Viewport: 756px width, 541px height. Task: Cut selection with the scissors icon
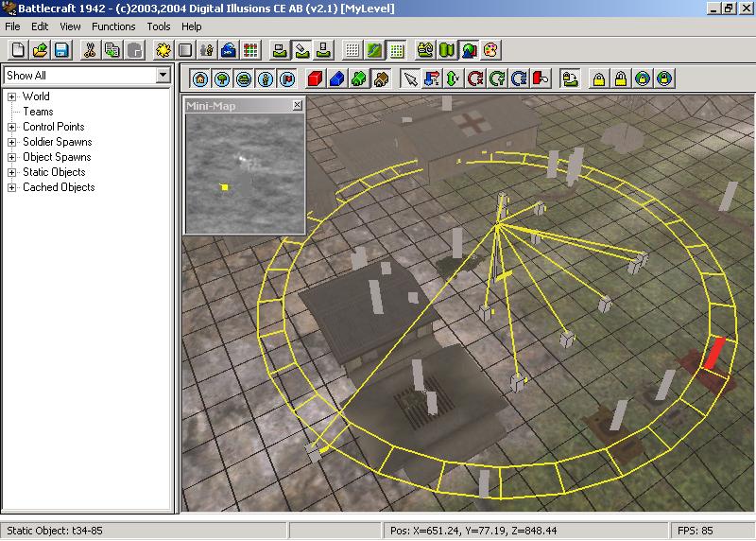90,50
